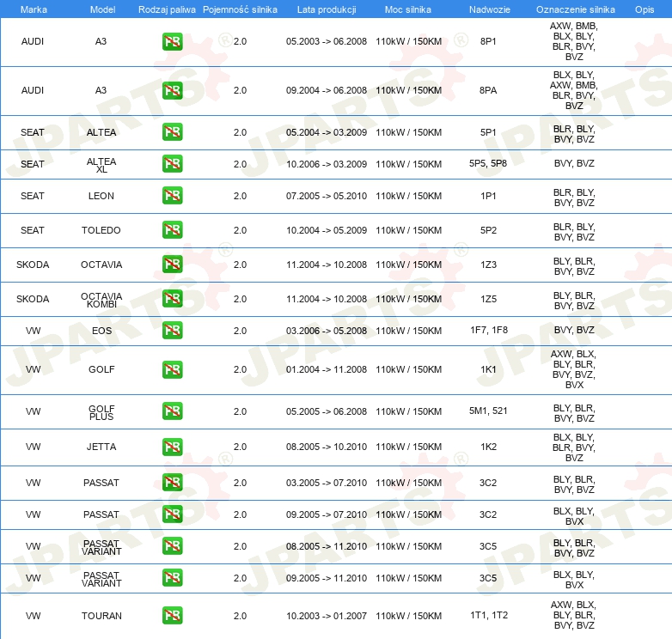This screenshot has width=672, height=639.
Task: Click the Moc silnika column header
Action: click(408, 9)
